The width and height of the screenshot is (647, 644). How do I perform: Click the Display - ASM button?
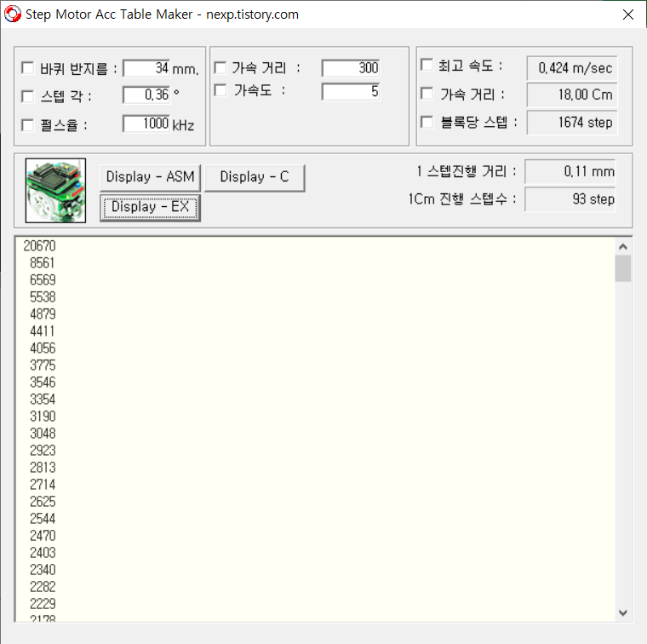pos(150,177)
